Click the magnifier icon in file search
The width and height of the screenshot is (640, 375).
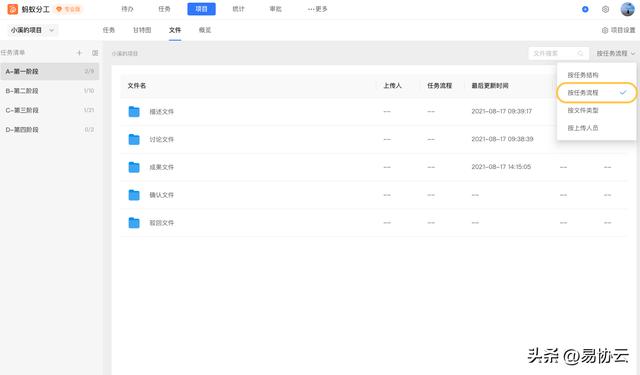[x=580, y=53]
